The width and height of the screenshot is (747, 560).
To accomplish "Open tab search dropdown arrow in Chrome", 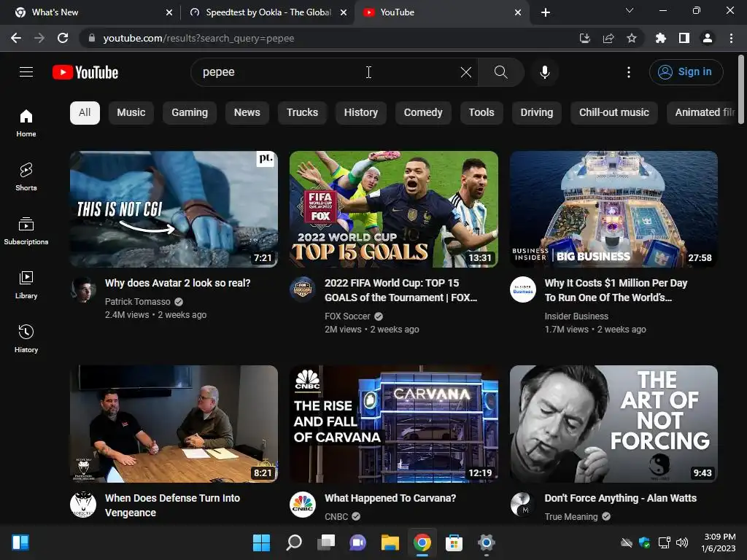I will click(x=630, y=11).
